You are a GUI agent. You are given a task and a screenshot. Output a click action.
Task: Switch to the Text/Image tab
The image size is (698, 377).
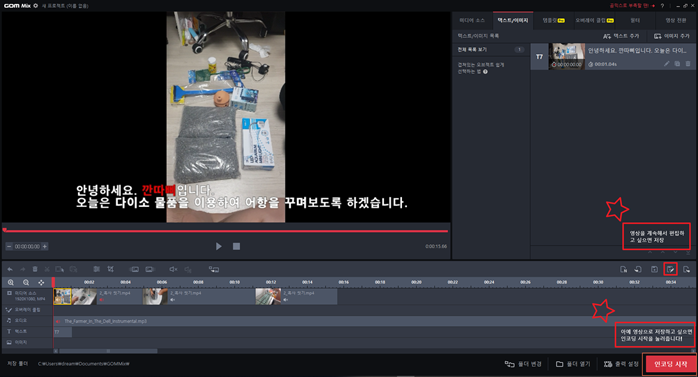[513, 20]
